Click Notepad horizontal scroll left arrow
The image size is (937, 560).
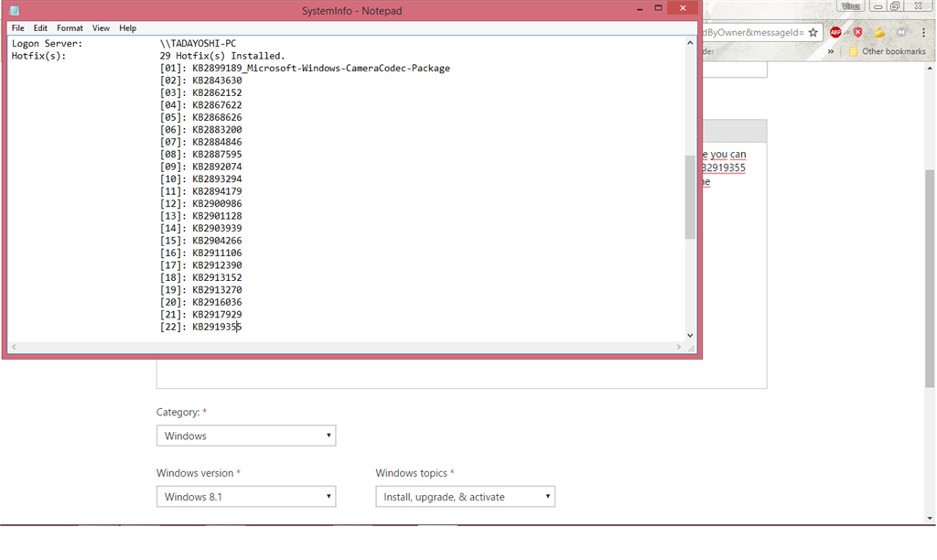click(x=15, y=347)
